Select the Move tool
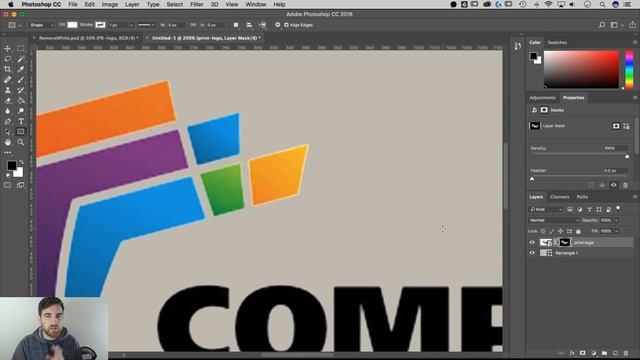Screen dimensions: 640x360 7,49
